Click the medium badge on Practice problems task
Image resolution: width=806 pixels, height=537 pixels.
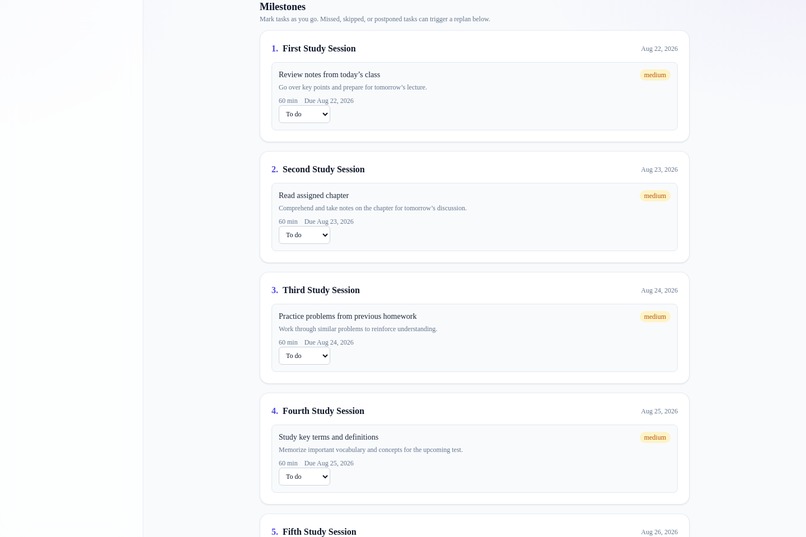click(654, 317)
